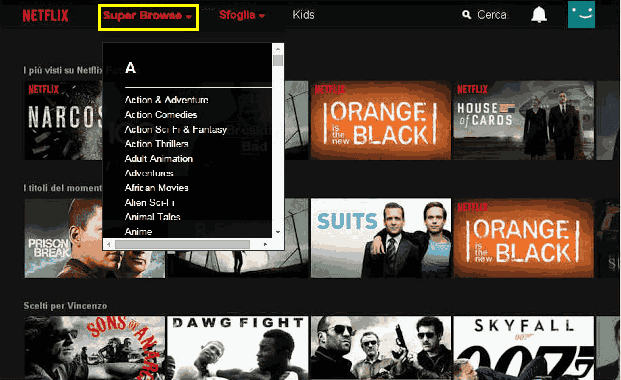Viewport: 621px width, 380px height.
Task: Open notifications bell icon
Action: coord(539,15)
